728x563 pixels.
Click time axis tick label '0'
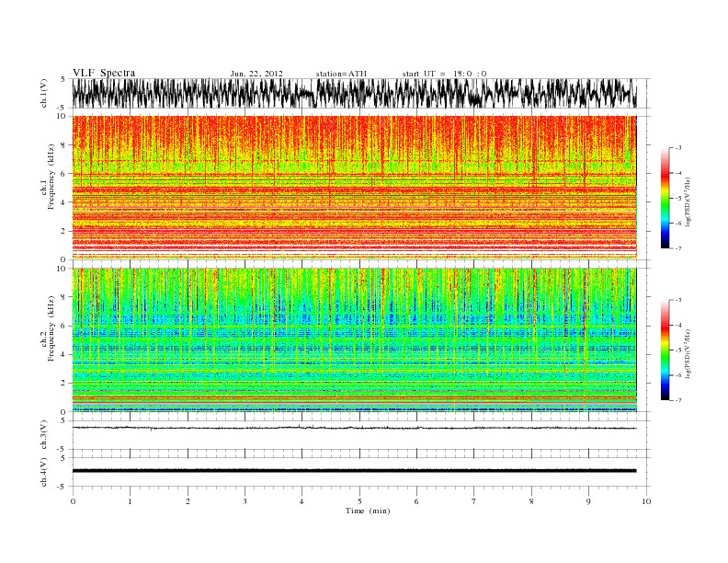click(x=73, y=501)
